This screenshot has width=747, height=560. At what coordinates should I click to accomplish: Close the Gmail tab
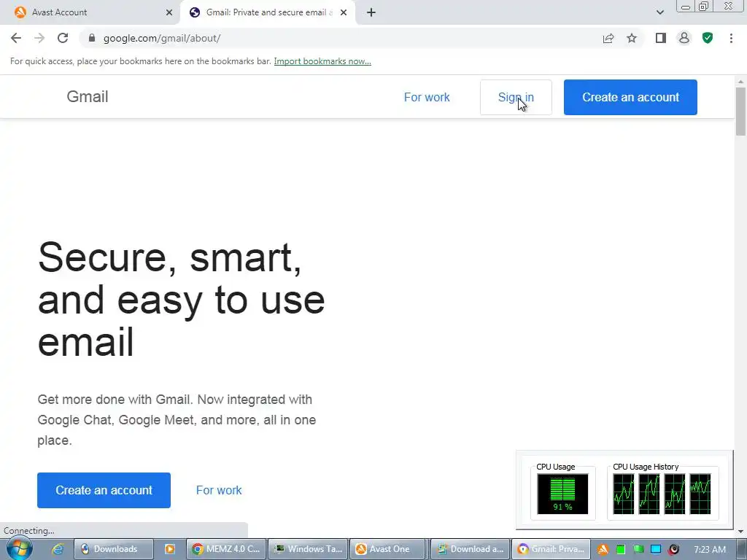coord(344,12)
